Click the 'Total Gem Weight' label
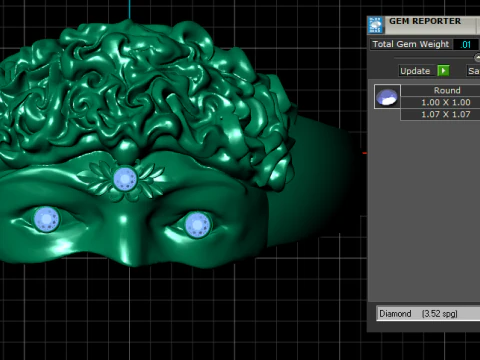Viewport: 480px width, 360px height. pyautogui.click(x=411, y=44)
